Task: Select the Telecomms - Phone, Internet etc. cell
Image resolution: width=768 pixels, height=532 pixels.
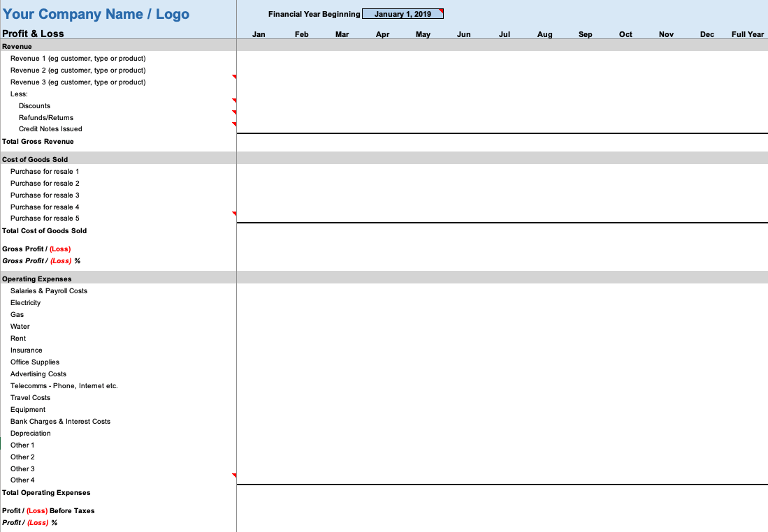Action: point(64,385)
